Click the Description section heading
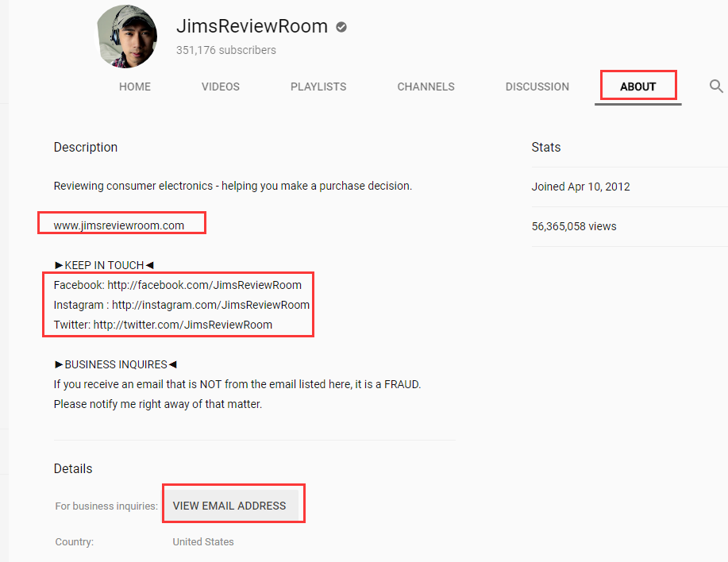 (x=86, y=148)
